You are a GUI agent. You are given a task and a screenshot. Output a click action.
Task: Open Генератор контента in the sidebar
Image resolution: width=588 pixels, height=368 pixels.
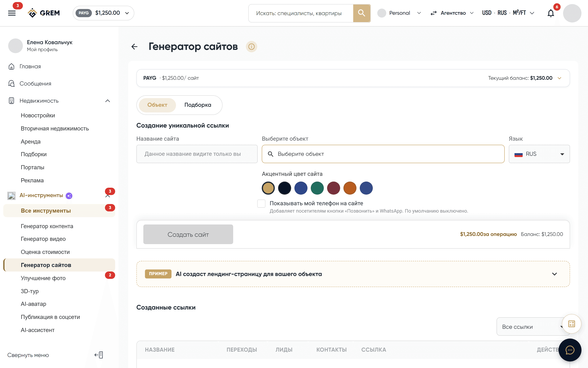tap(47, 226)
